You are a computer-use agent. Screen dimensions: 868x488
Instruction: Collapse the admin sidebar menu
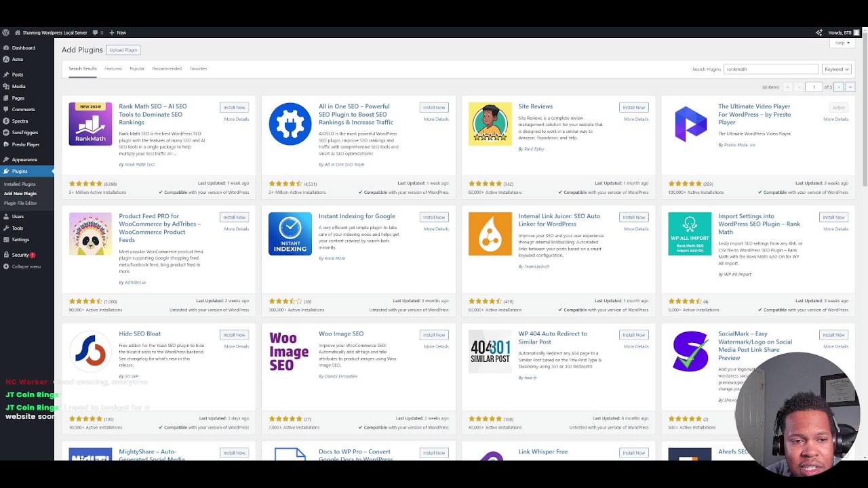(27, 266)
